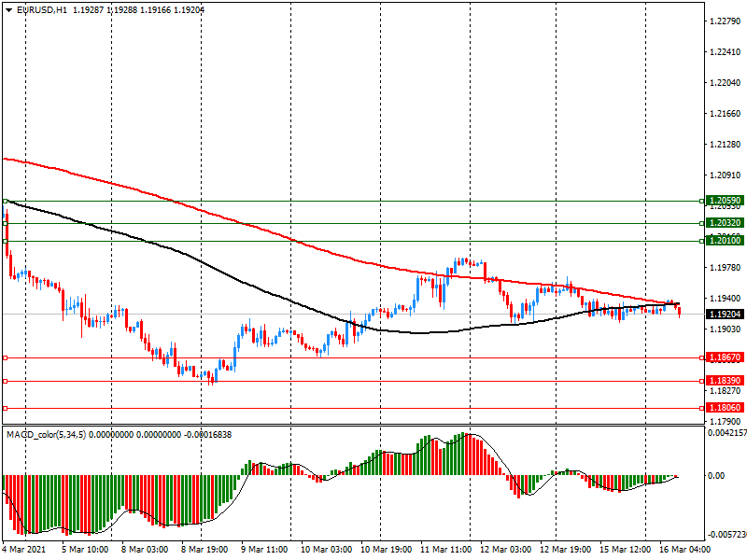The width and height of the screenshot is (747, 560).
Task: Click the low price 1.19166 in header
Action: click(x=155, y=10)
